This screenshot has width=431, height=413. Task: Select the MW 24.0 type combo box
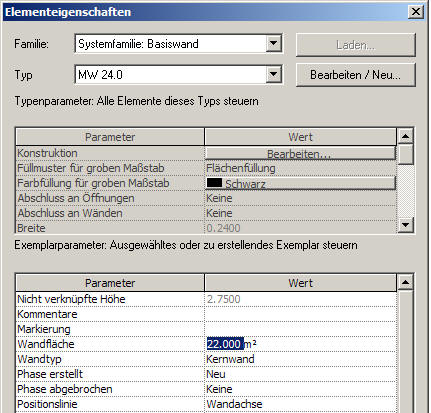pos(178,74)
